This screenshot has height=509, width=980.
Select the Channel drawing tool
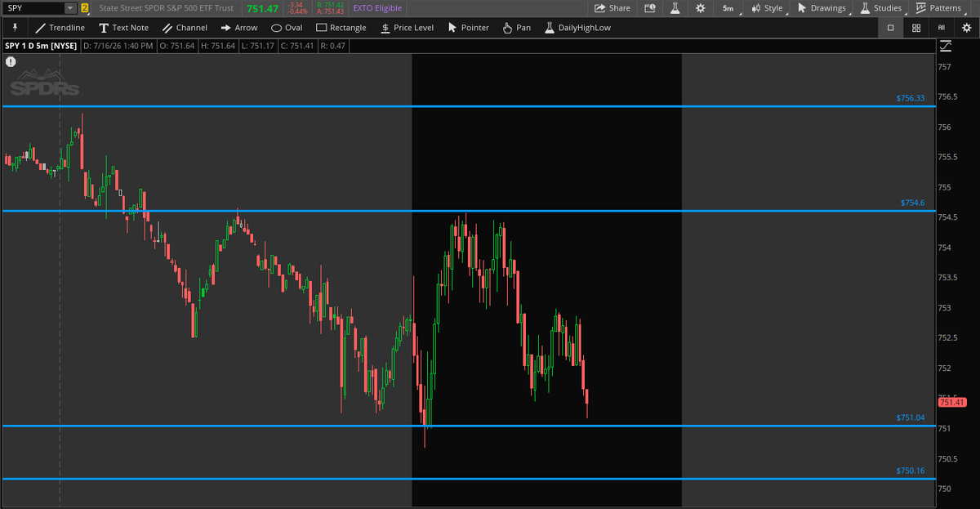[185, 27]
